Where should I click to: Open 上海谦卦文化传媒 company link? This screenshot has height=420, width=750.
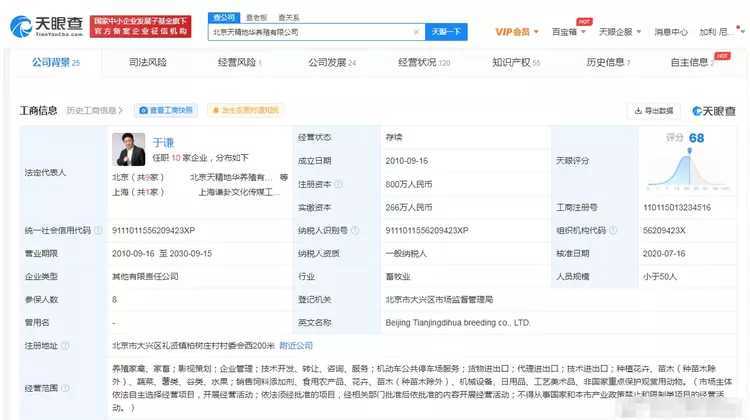click(239, 192)
